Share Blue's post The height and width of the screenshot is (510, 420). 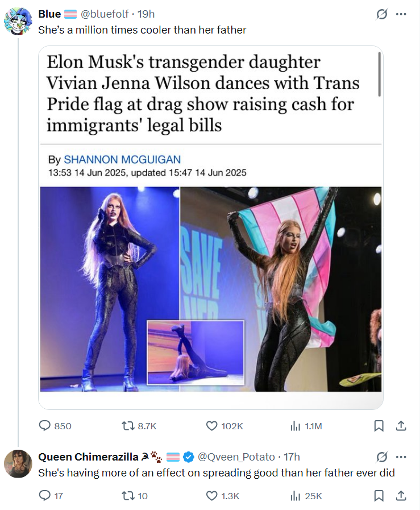(400, 425)
